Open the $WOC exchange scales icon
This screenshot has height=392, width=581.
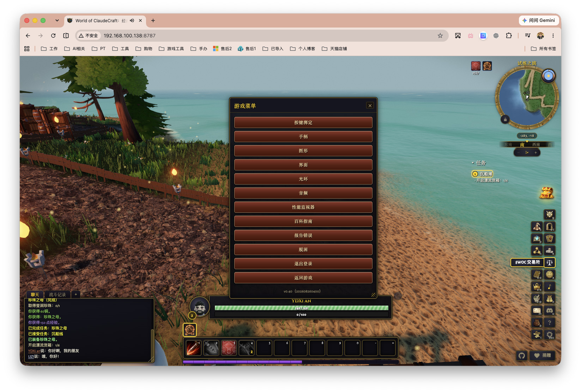pyautogui.click(x=549, y=263)
